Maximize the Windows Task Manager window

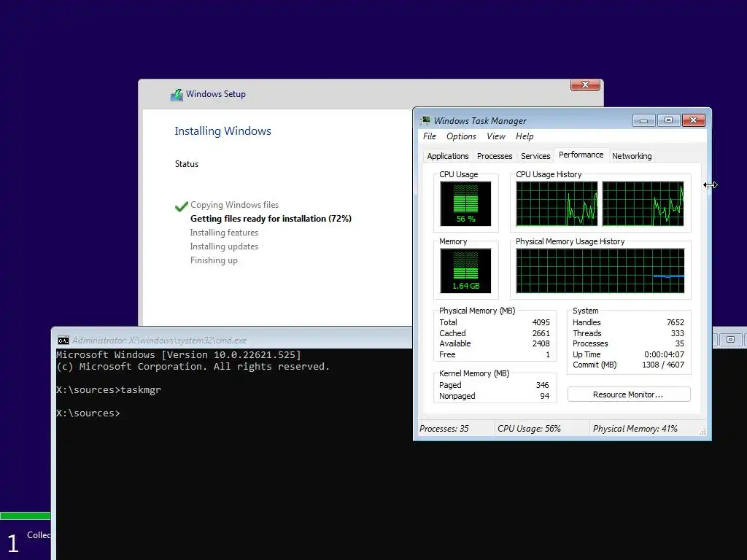[x=668, y=120]
